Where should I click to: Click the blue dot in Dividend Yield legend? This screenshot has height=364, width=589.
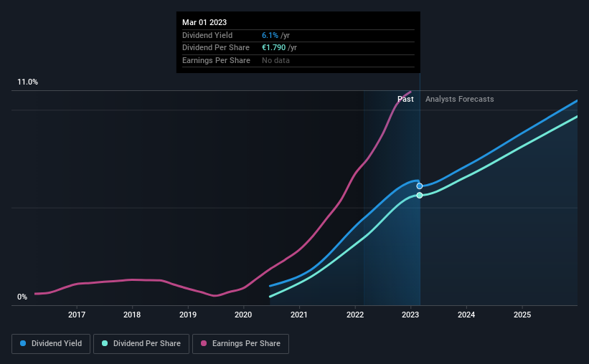23,343
